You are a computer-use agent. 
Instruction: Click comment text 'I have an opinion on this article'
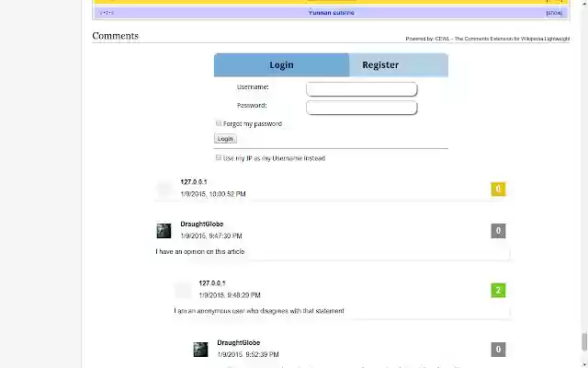200,251
